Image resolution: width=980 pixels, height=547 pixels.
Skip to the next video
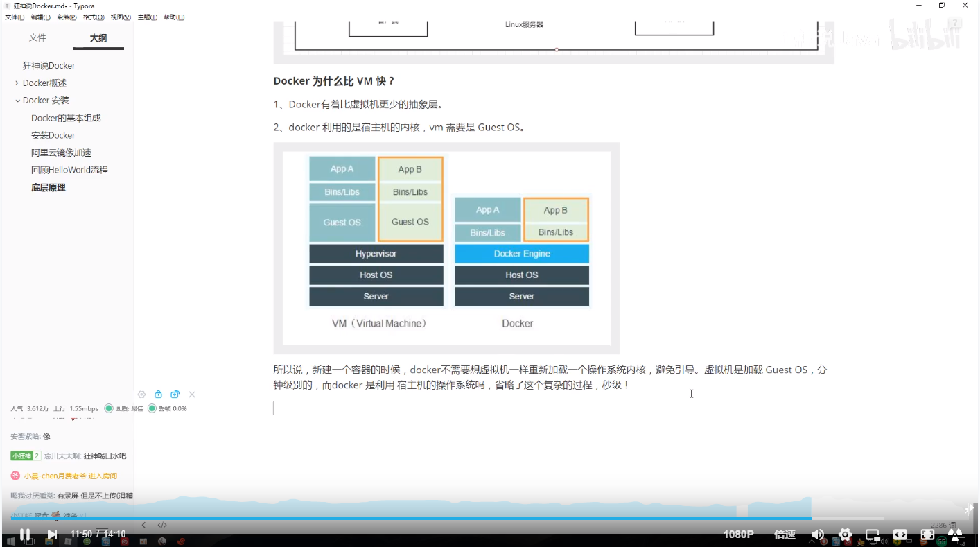(52, 534)
